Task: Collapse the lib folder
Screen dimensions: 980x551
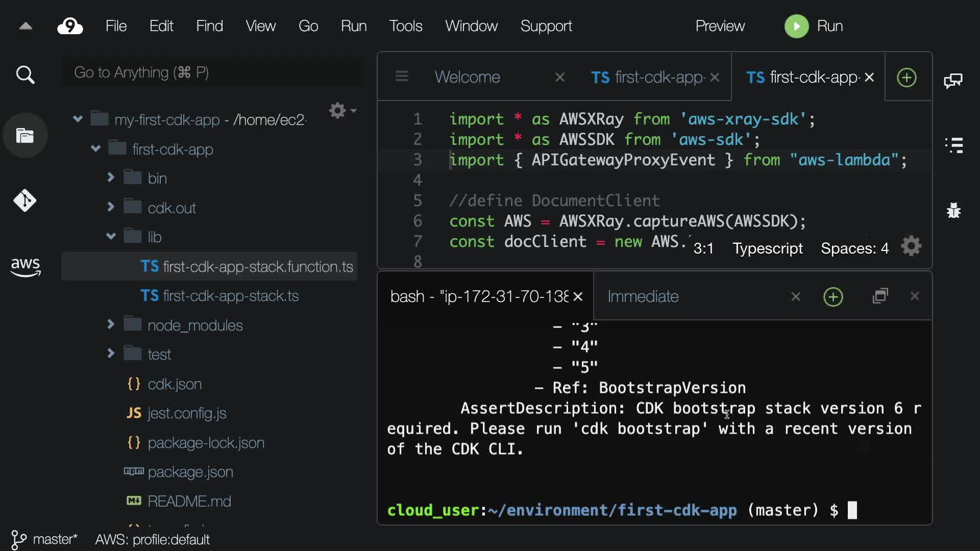Action: click(110, 236)
